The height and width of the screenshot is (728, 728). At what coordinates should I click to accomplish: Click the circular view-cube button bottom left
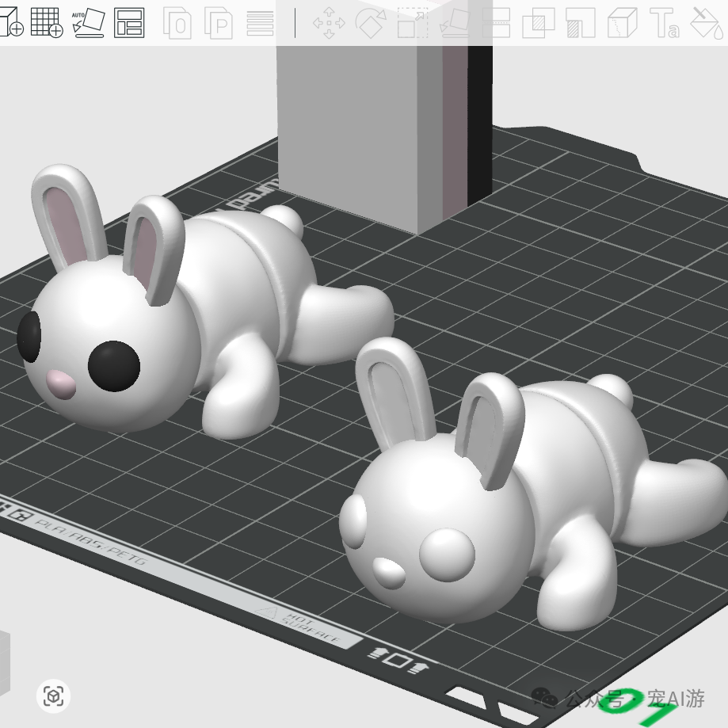pyautogui.click(x=53, y=695)
